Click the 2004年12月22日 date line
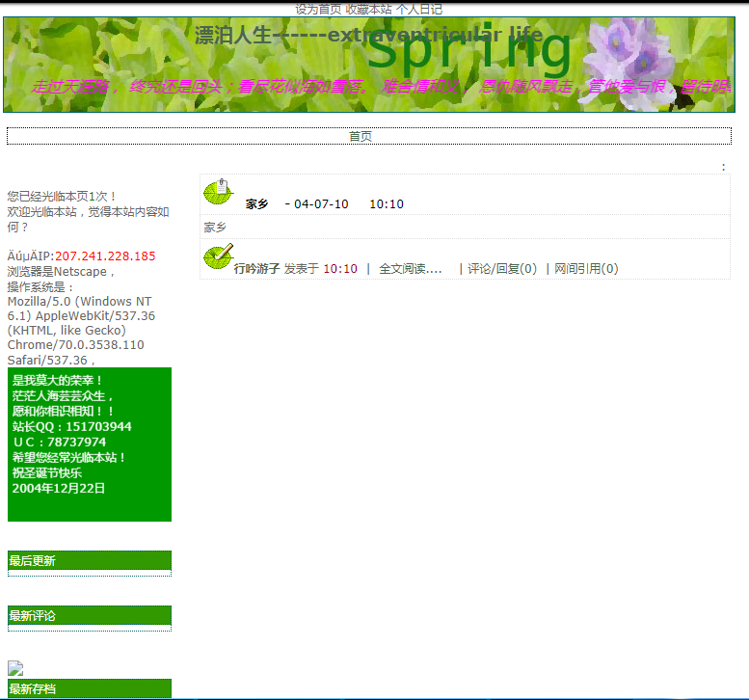 pyautogui.click(x=58, y=488)
